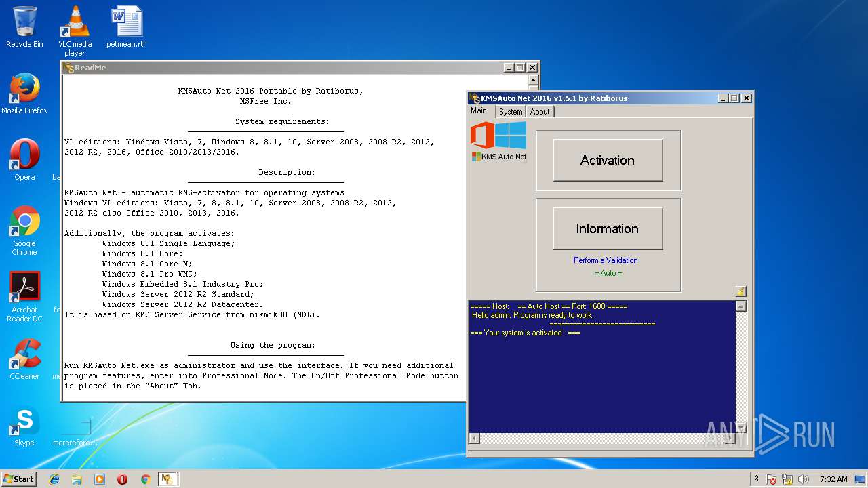Click the Windows logo icon in KMSAuto

[x=511, y=135]
